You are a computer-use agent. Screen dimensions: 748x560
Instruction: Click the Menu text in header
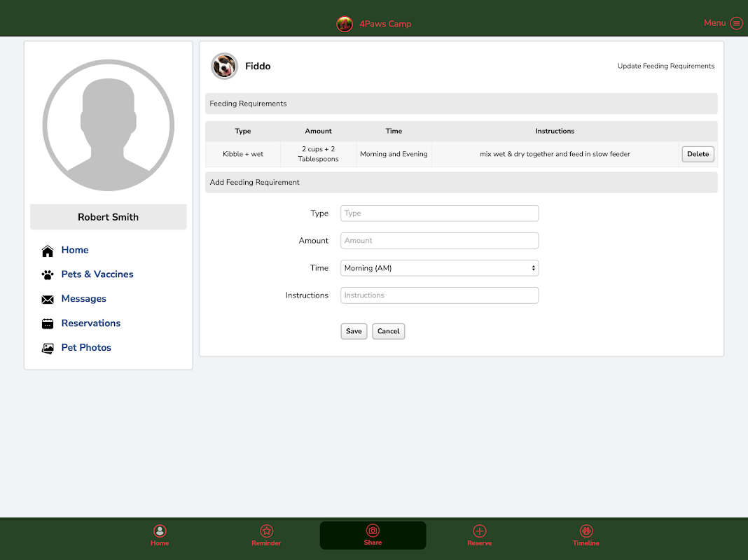(714, 23)
